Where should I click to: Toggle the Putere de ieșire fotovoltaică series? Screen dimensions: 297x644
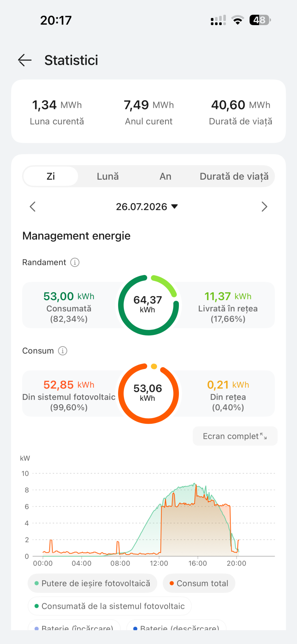[x=92, y=583]
